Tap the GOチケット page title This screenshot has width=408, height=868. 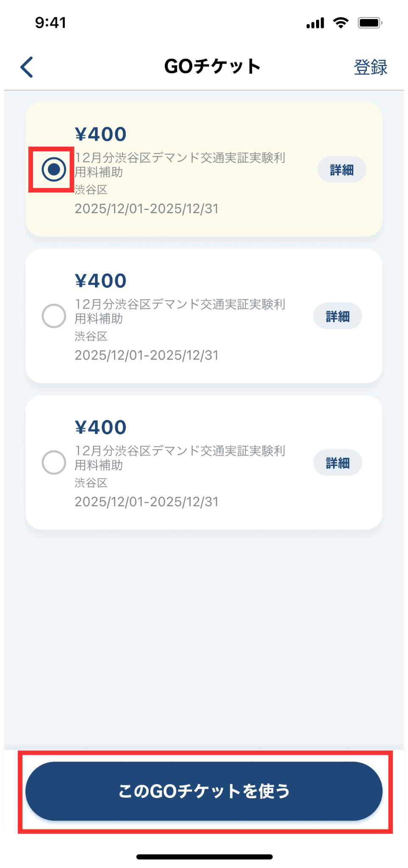tap(212, 67)
